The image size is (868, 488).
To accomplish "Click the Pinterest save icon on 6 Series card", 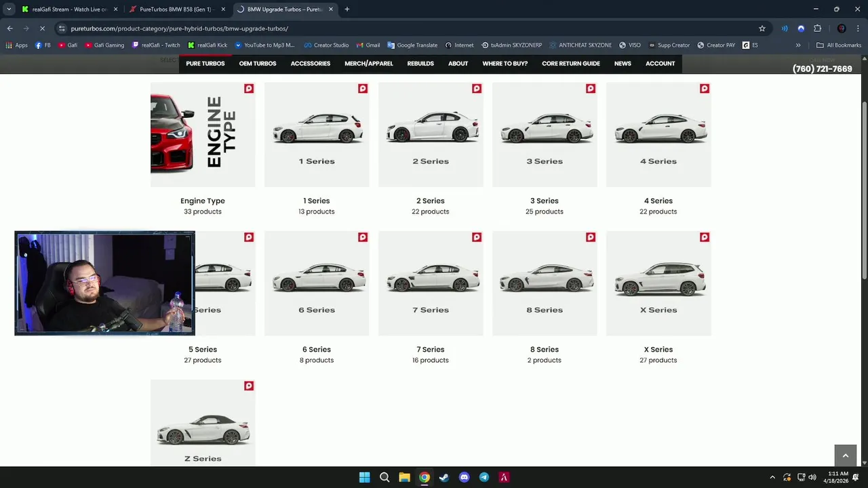I will pos(363,237).
